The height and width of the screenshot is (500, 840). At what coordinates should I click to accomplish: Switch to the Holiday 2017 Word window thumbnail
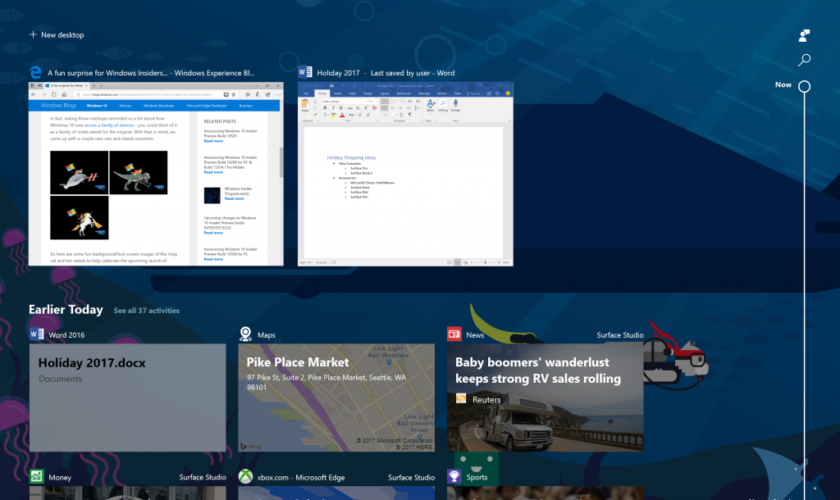click(405, 173)
